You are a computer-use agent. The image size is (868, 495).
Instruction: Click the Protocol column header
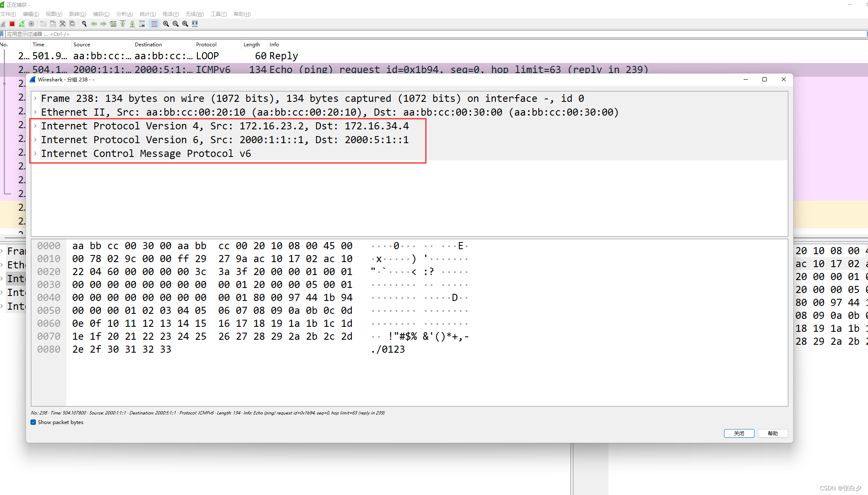click(x=206, y=45)
